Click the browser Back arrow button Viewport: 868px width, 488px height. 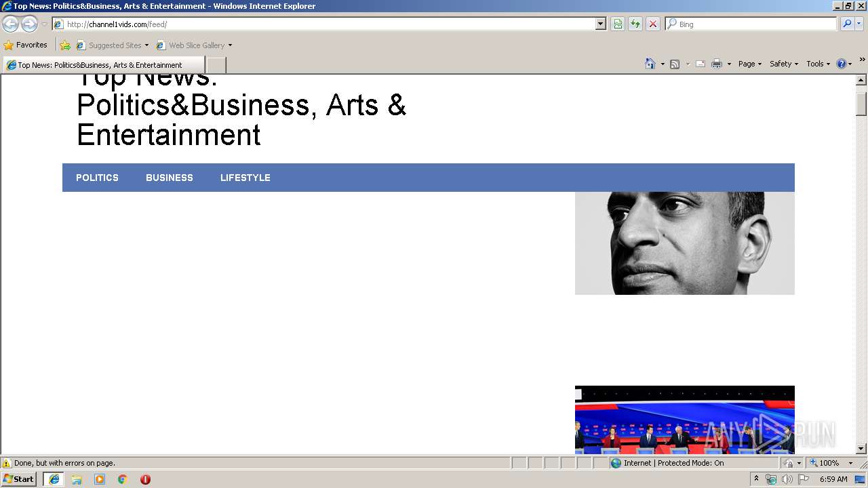pyautogui.click(x=10, y=24)
